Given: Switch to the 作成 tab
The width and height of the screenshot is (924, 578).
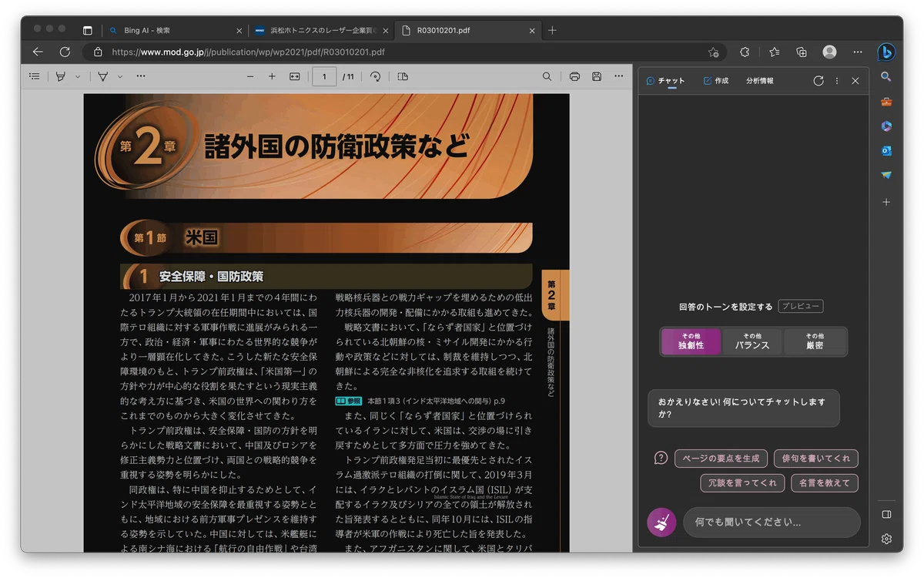Looking at the screenshot, I should click(716, 81).
